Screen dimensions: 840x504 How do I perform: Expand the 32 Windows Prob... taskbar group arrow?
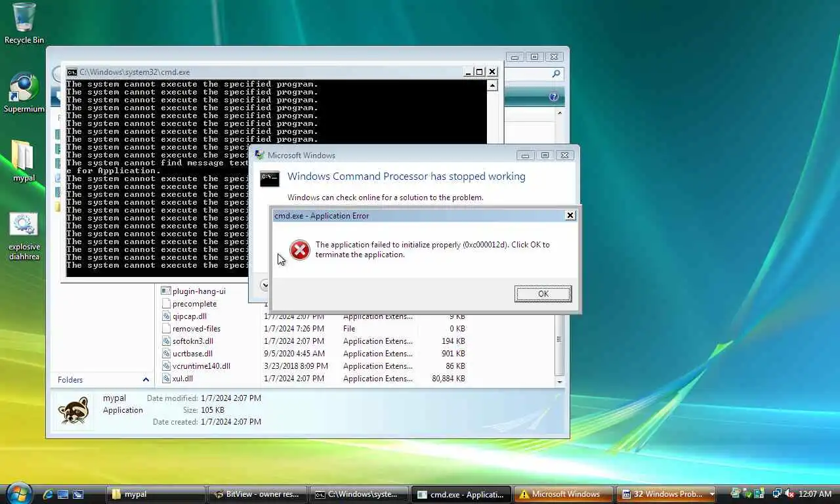coord(712,494)
